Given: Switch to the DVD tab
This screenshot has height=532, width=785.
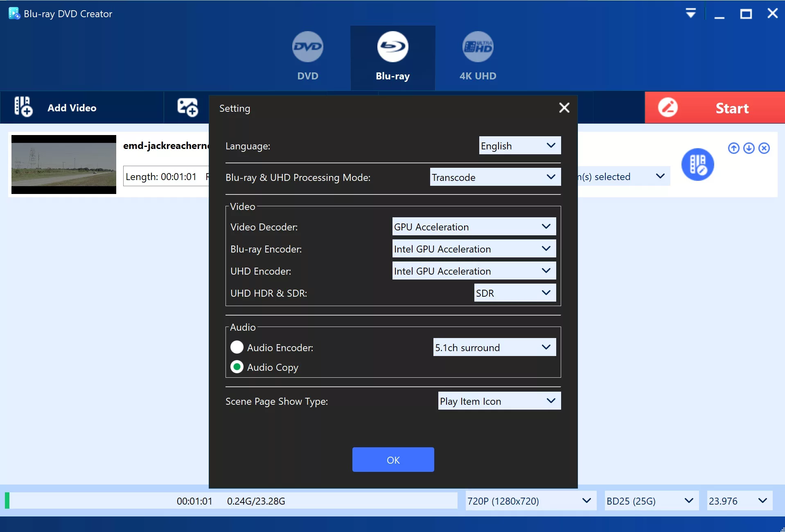Looking at the screenshot, I should [x=307, y=56].
